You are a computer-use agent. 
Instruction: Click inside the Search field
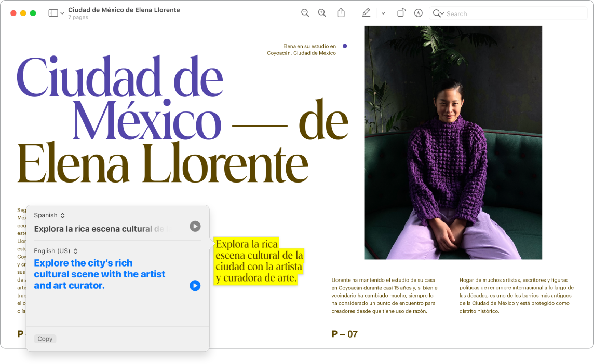point(493,13)
